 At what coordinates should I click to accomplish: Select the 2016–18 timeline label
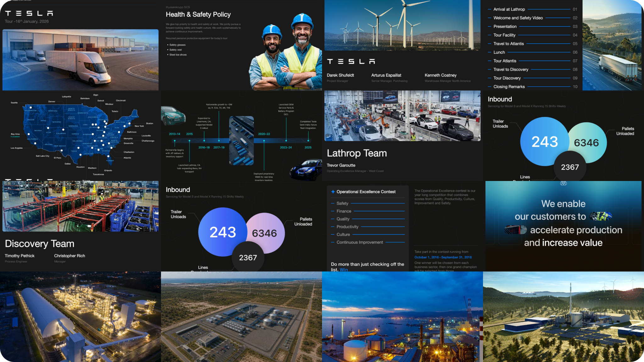(204, 147)
